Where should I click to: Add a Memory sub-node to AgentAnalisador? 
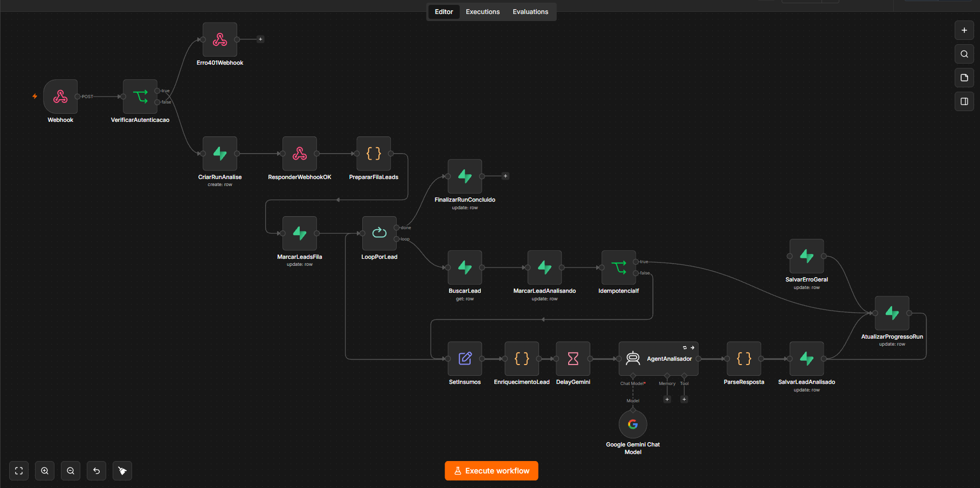(x=667, y=400)
